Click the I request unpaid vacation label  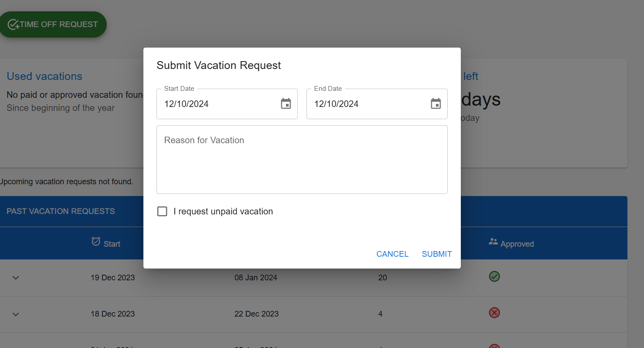click(223, 211)
